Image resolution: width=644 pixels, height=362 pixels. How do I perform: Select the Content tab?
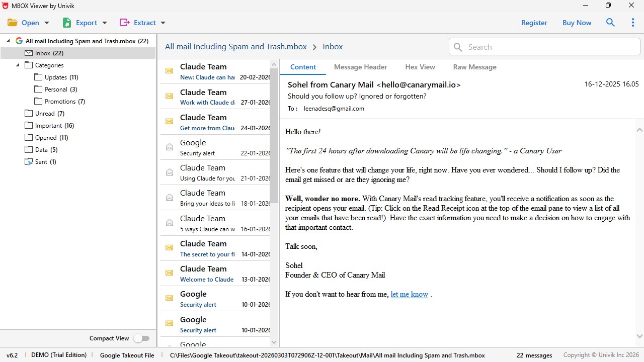point(303,67)
